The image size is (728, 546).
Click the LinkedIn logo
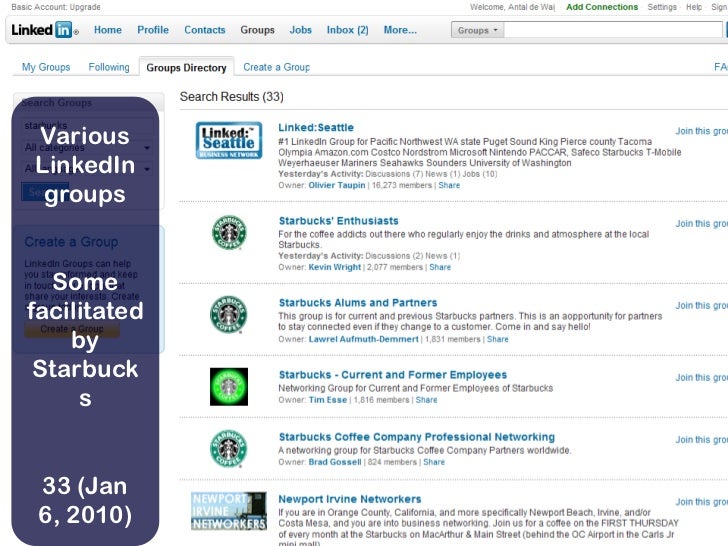tap(45, 30)
